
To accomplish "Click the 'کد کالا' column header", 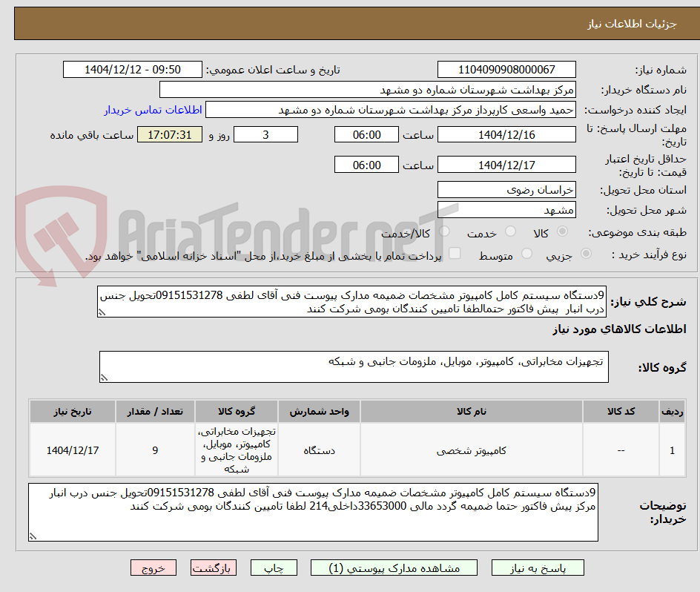I will pos(621,412).
